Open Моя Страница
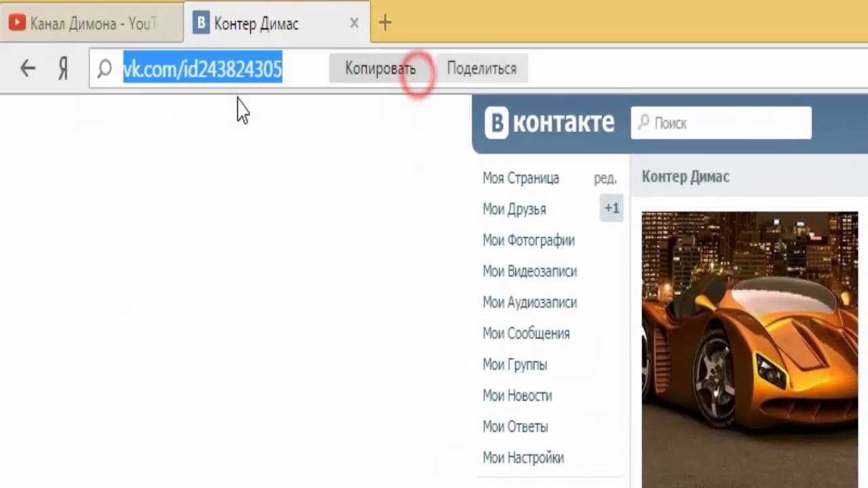This screenshot has width=868, height=488. pyautogui.click(x=521, y=178)
